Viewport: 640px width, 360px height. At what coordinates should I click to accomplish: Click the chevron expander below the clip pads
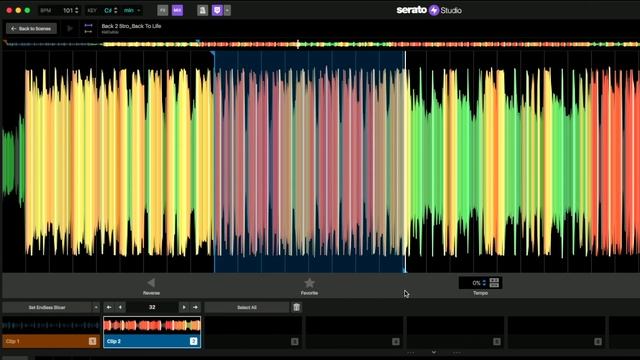(x=433, y=352)
